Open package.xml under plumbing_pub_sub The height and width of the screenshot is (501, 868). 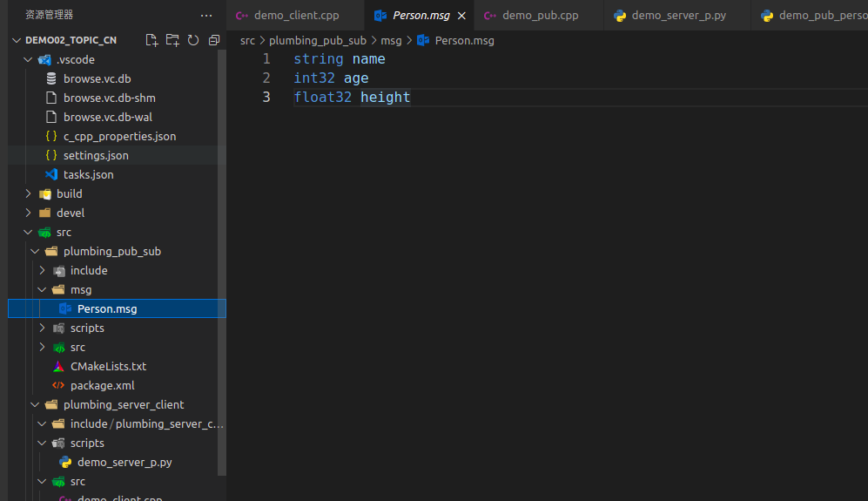103,385
